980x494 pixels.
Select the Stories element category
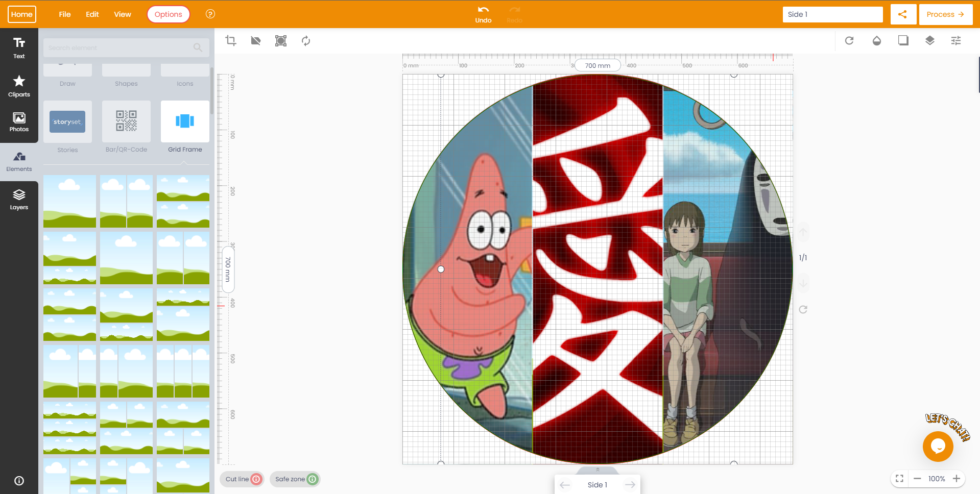point(67,128)
